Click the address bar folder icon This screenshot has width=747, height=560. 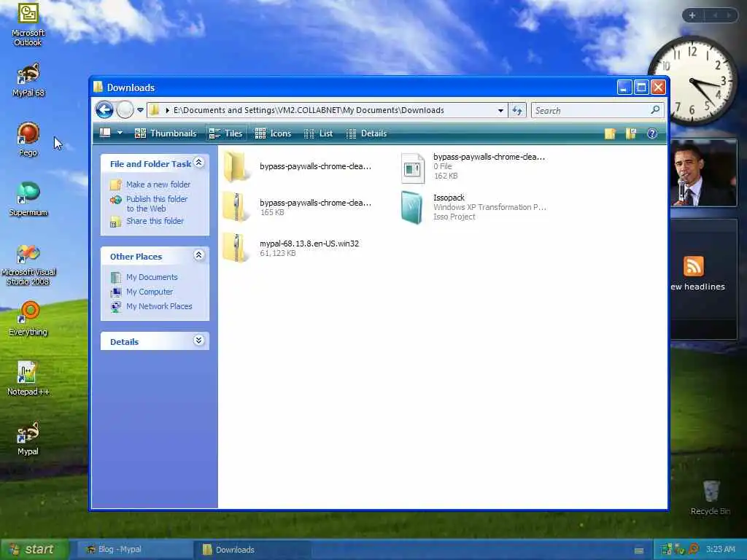tap(155, 111)
